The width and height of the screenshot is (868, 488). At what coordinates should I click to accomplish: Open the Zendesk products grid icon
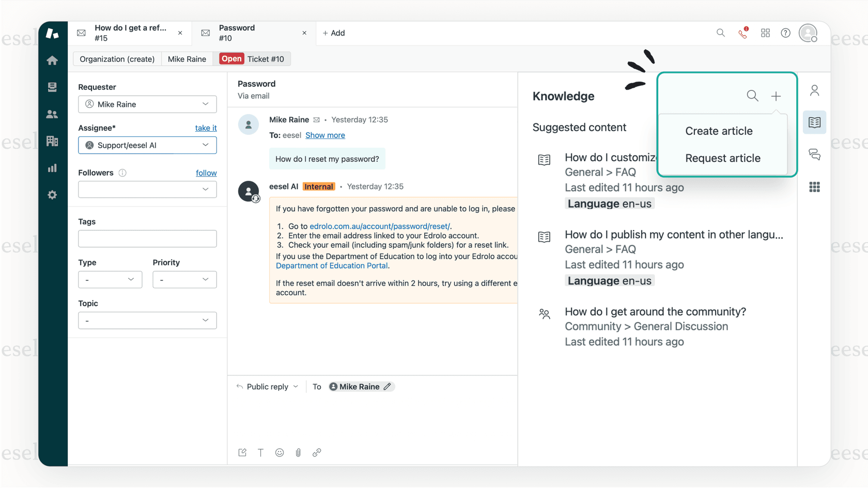point(765,33)
